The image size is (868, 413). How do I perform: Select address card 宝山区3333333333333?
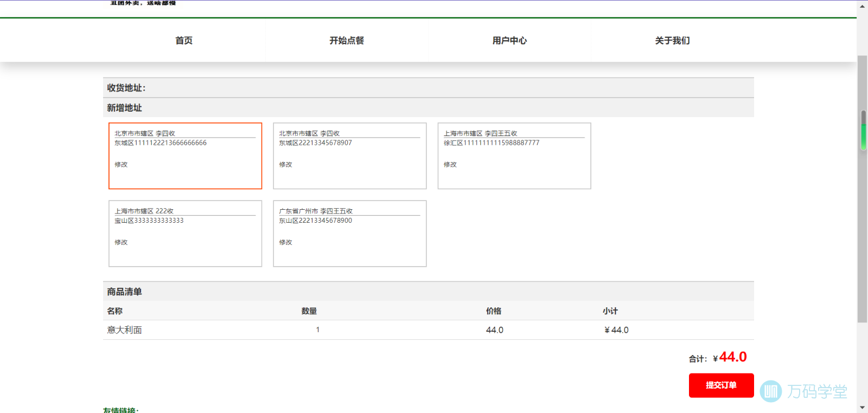[x=185, y=234]
